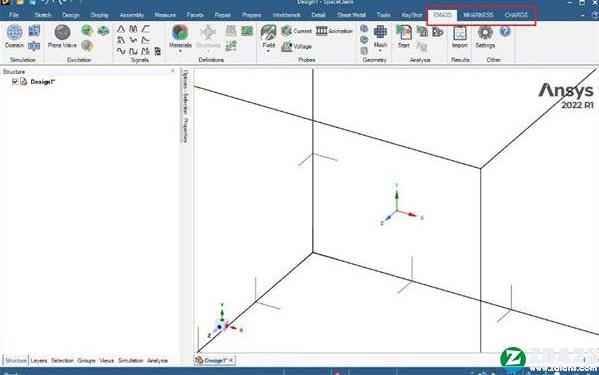Switch to the Sheet Metal ribbon tab
Image resolution: width=599 pixels, height=375 pixels.
click(x=351, y=15)
